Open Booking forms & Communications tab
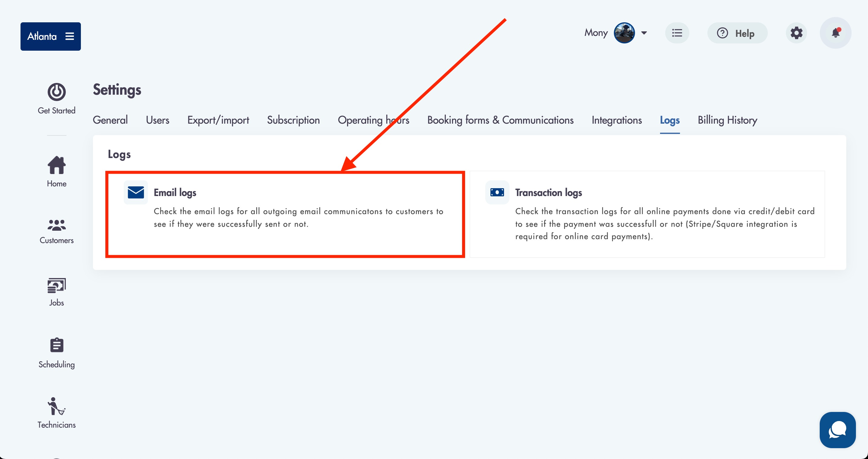868x459 pixels. (x=500, y=120)
